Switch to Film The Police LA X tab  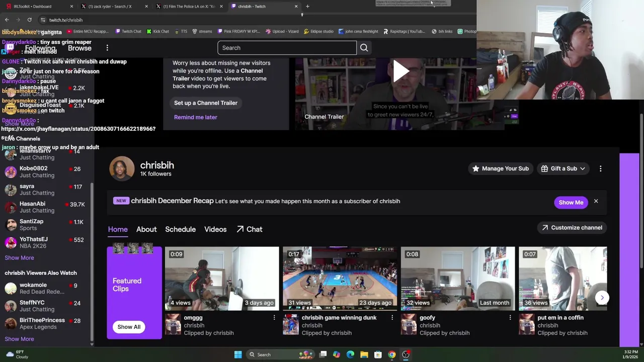coord(189,7)
